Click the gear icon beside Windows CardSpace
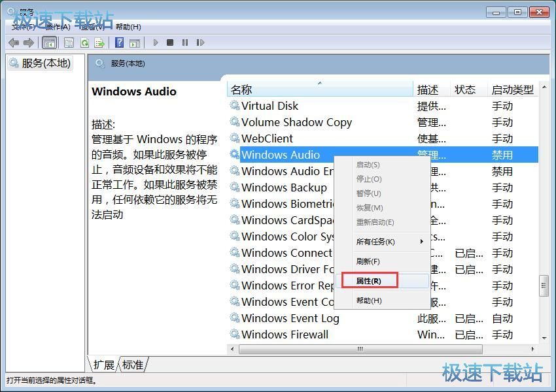556x392 pixels. click(x=235, y=220)
